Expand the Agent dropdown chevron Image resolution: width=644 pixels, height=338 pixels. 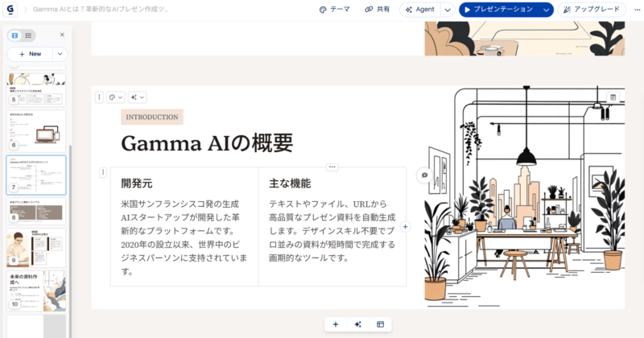pyautogui.click(x=448, y=10)
